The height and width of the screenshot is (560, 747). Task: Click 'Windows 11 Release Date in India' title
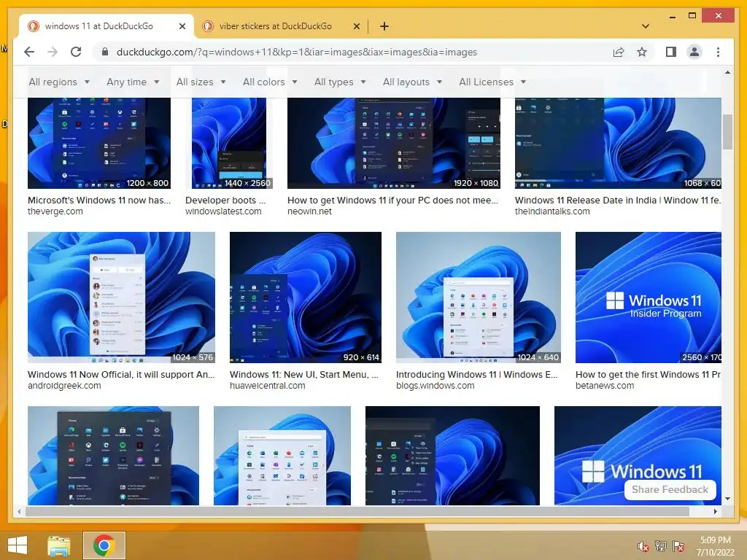pyautogui.click(x=618, y=200)
